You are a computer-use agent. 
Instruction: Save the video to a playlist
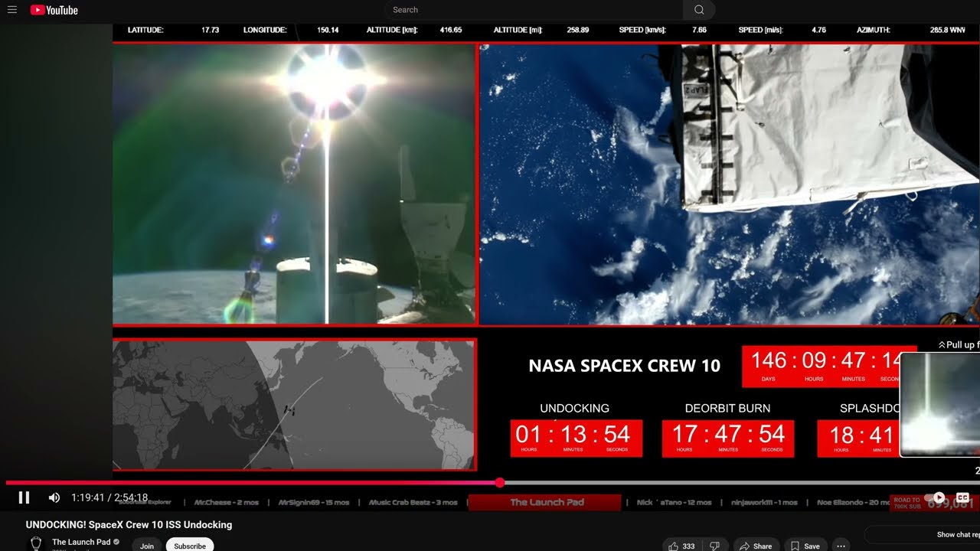805,546
